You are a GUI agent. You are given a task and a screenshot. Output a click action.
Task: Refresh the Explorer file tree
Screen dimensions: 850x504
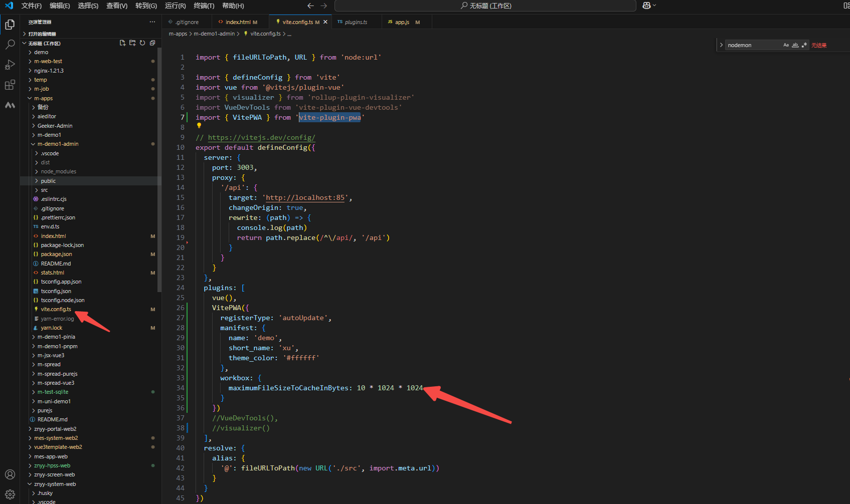[142, 43]
